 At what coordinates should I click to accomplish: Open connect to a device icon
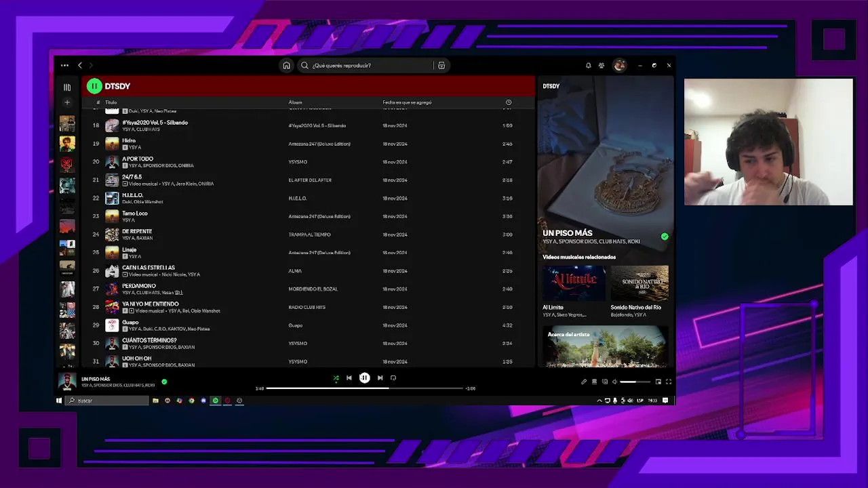click(605, 382)
